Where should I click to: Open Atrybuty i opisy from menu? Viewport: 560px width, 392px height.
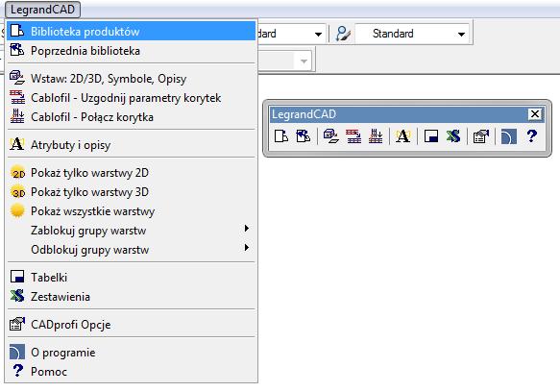click(131, 145)
